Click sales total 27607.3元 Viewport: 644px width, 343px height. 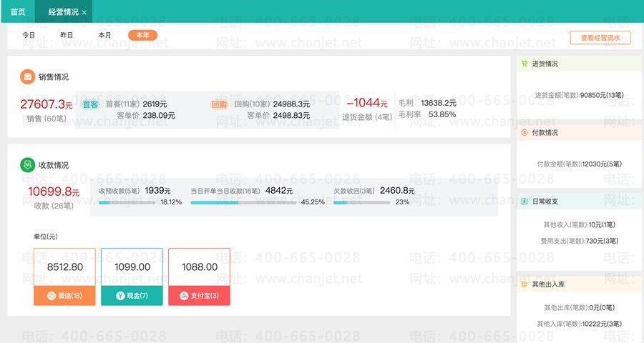47,104
